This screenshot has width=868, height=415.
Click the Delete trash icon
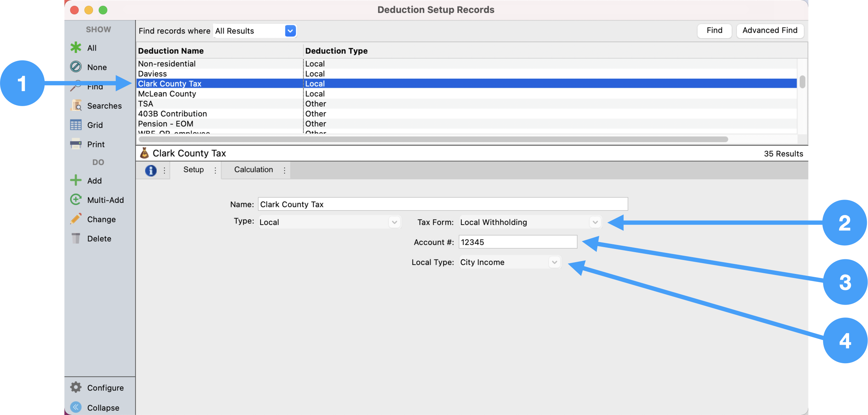tap(76, 238)
